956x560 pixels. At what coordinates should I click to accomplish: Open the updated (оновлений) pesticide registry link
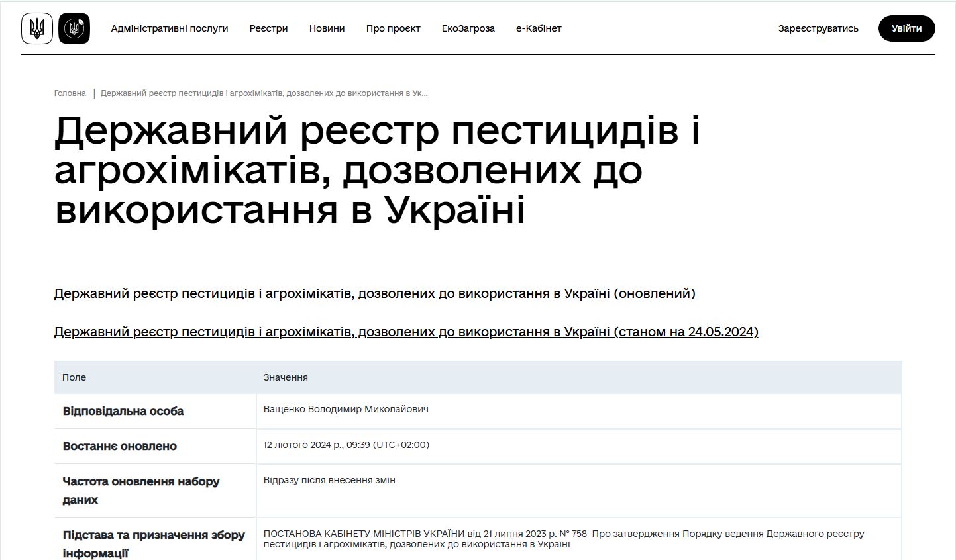tap(374, 293)
